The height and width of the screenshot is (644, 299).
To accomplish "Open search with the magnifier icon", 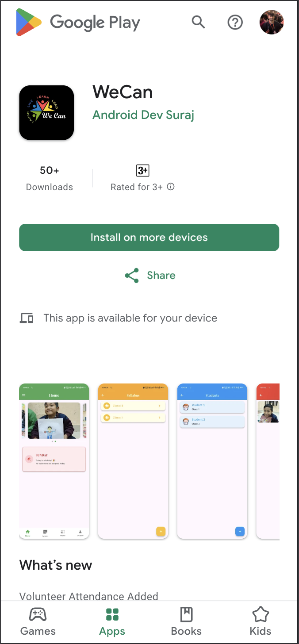I will click(198, 22).
